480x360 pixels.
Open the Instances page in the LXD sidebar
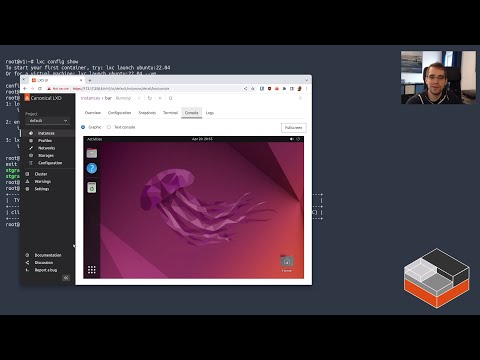tap(46, 133)
